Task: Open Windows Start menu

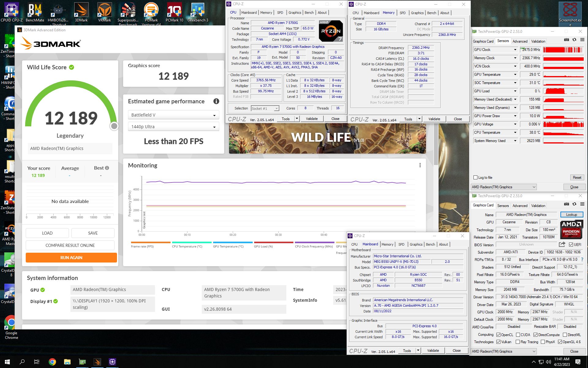Action: [7, 362]
